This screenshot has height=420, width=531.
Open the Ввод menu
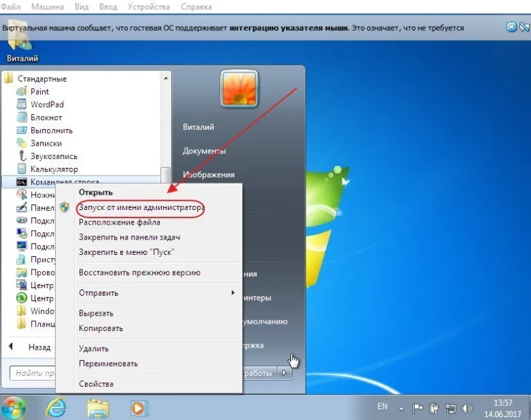coord(108,7)
